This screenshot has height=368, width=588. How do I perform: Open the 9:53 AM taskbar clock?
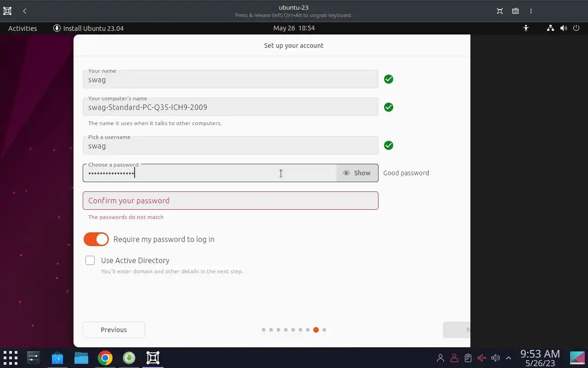pos(540,358)
